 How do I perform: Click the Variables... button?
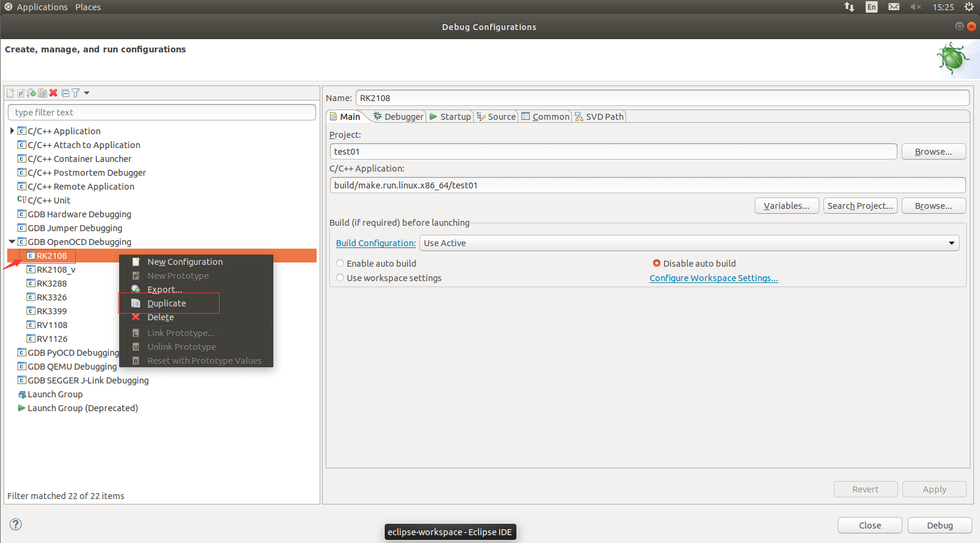787,206
